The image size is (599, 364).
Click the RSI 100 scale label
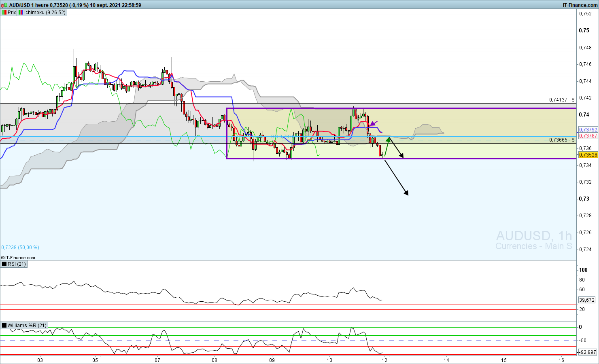pyautogui.click(x=583, y=270)
